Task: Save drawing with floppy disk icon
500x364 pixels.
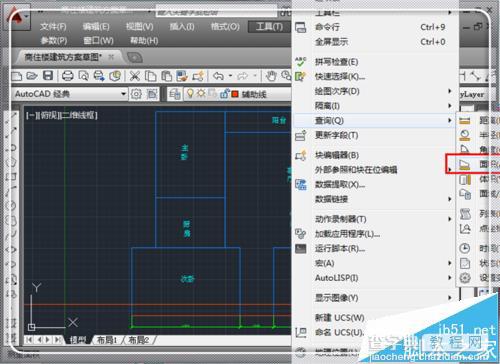Action: [x=48, y=76]
